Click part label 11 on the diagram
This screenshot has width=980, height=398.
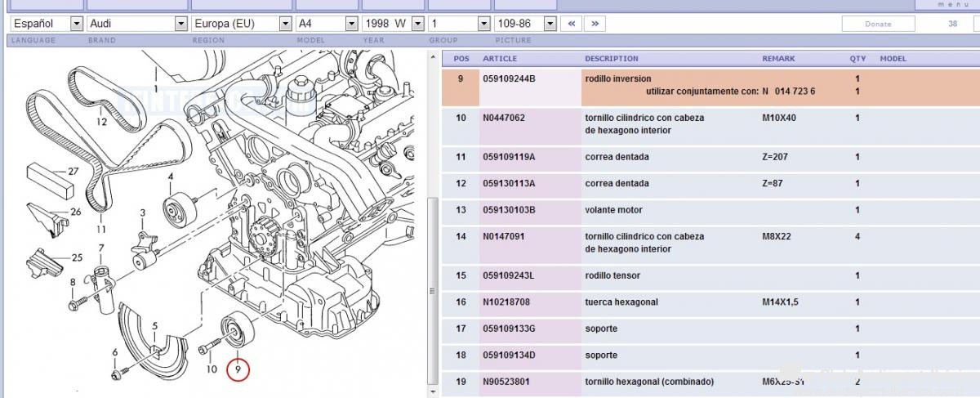click(100, 228)
